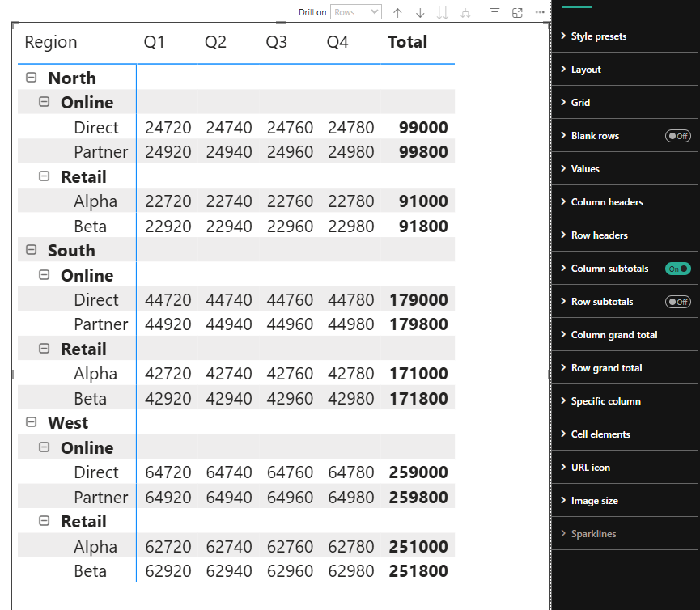Click the Drill down arrow icon
This screenshot has height=610, width=700.
420,12
